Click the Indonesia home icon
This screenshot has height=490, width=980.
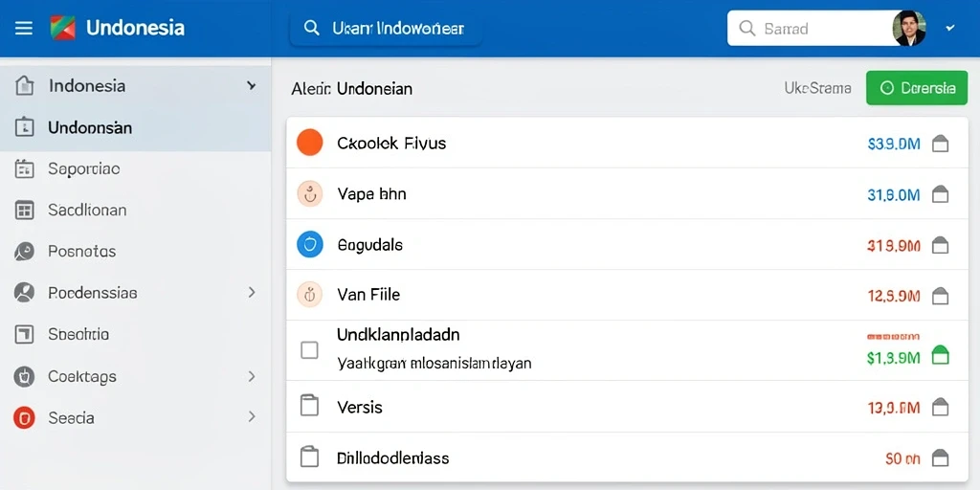click(x=24, y=85)
